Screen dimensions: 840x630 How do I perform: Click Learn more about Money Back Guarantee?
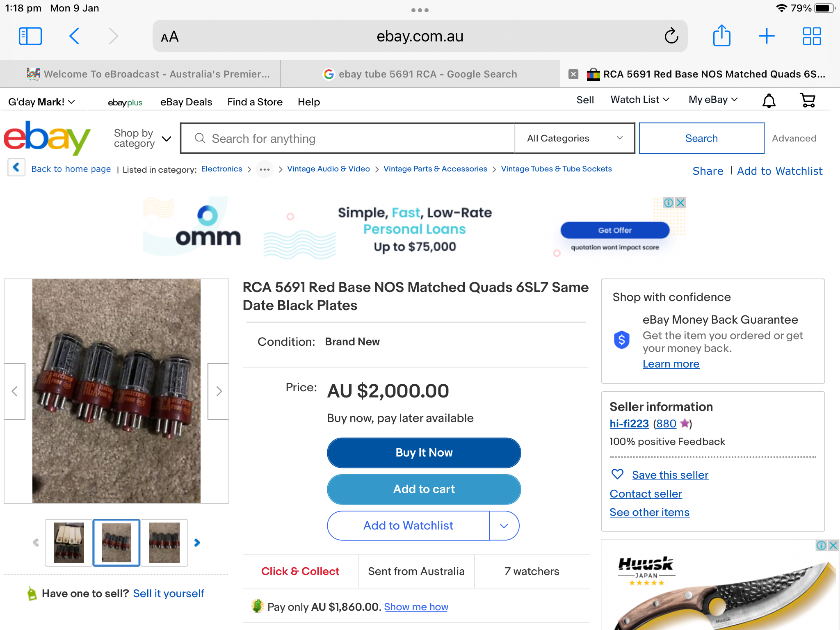[671, 364]
